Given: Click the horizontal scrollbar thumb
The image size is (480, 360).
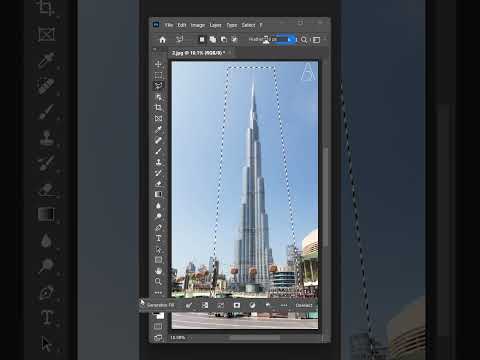Looking at the screenshot, I should pyautogui.click(x=255, y=338).
